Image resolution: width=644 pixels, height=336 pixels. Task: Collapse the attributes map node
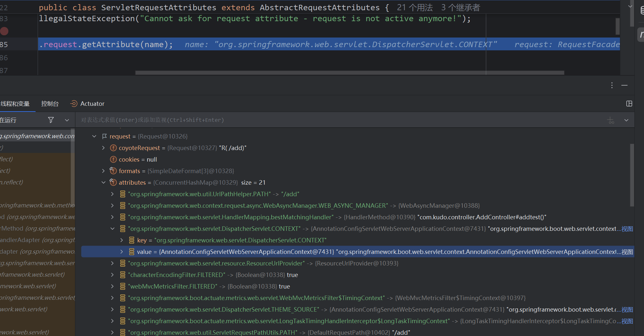point(103,182)
